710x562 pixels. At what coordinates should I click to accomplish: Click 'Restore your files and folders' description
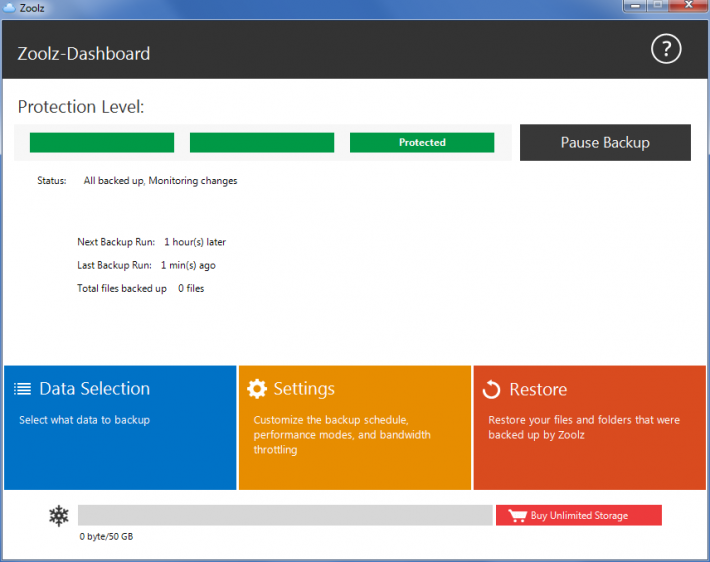(x=584, y=427)
